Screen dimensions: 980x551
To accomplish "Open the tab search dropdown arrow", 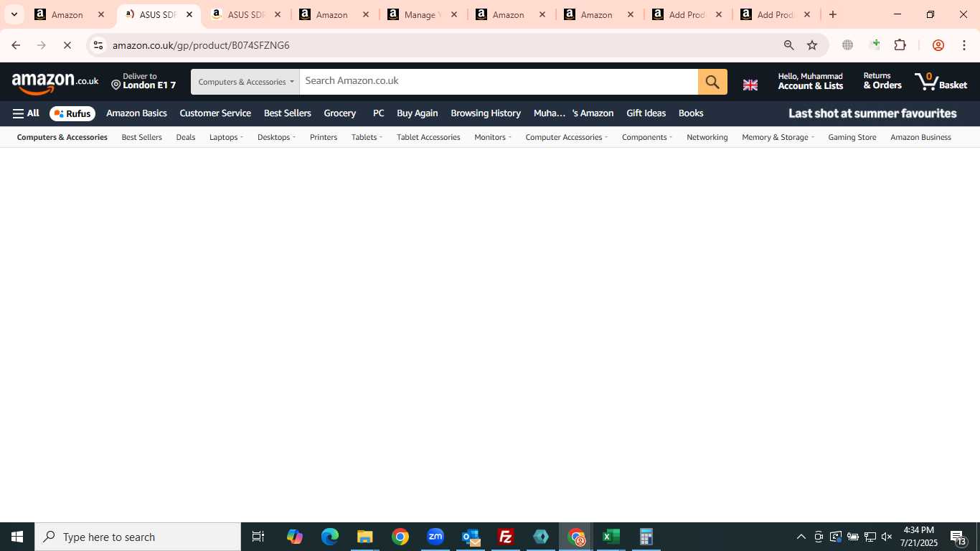I will pyautogui.click(x=14, y=14).
